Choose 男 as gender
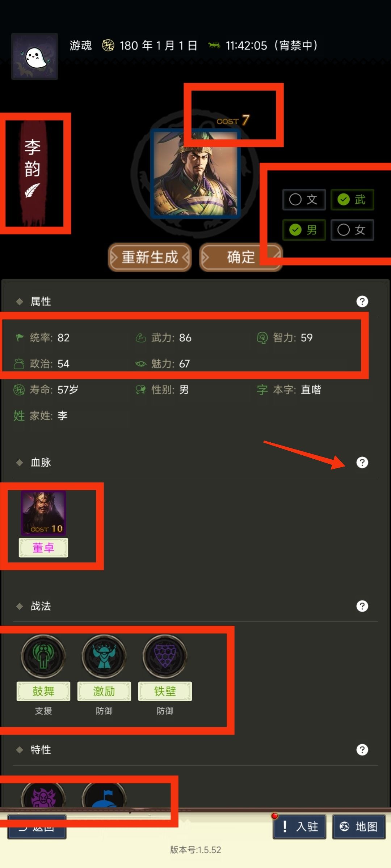Image resolution: width=391 pixels, height=868 pixels. pyautogui.click(x=304, y=230)
